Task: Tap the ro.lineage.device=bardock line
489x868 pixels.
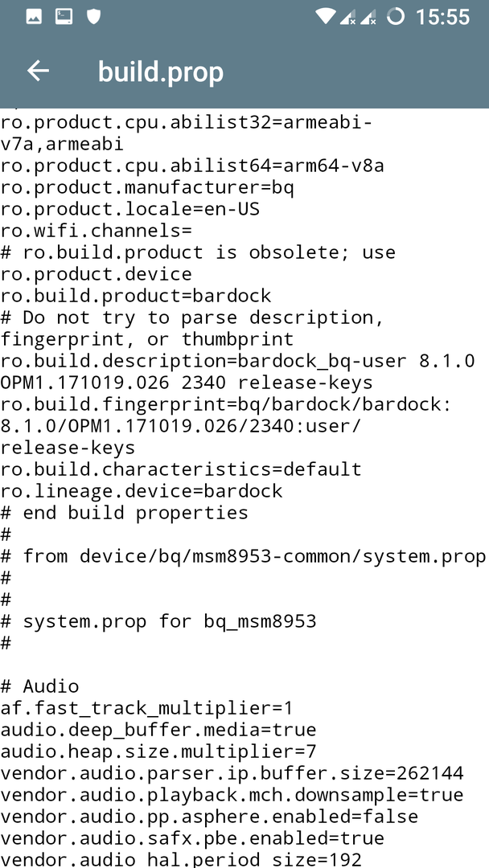Action: coord(142,491)
